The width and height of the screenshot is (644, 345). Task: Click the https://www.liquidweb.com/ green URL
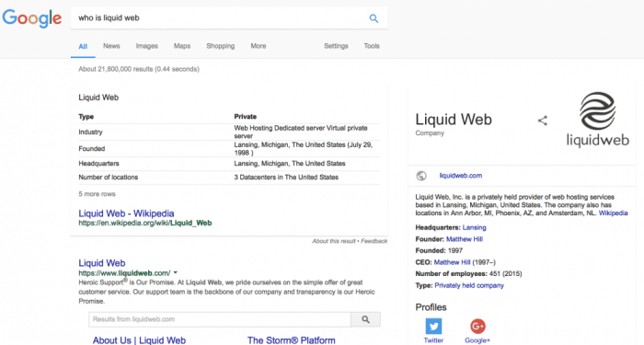[x=124, y=273]
